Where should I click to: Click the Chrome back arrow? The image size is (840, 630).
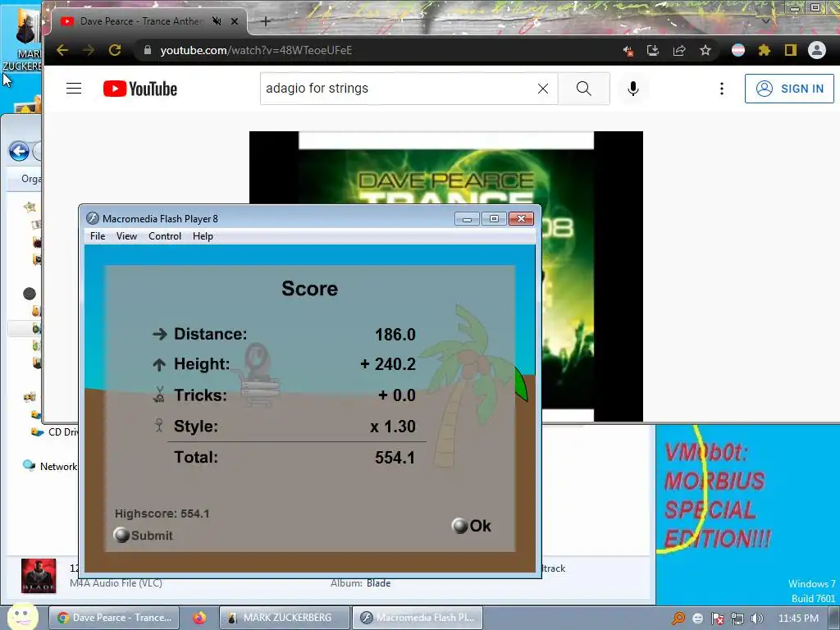point(62,50)
